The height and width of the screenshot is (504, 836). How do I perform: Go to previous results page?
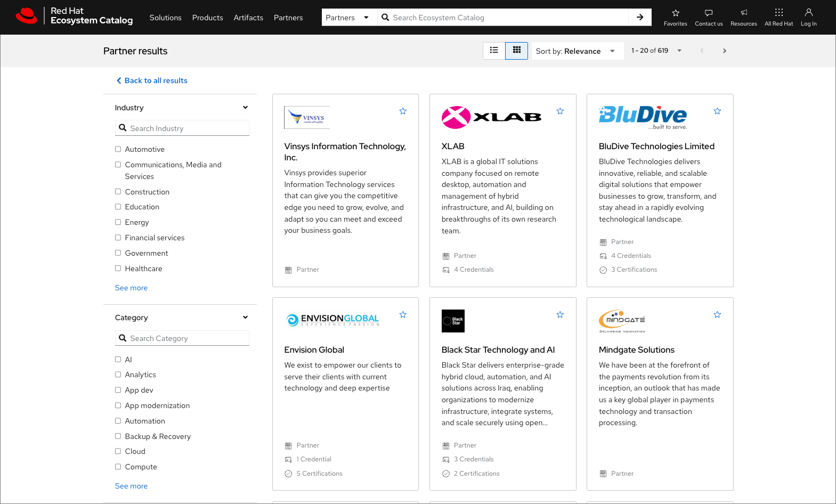702,51
